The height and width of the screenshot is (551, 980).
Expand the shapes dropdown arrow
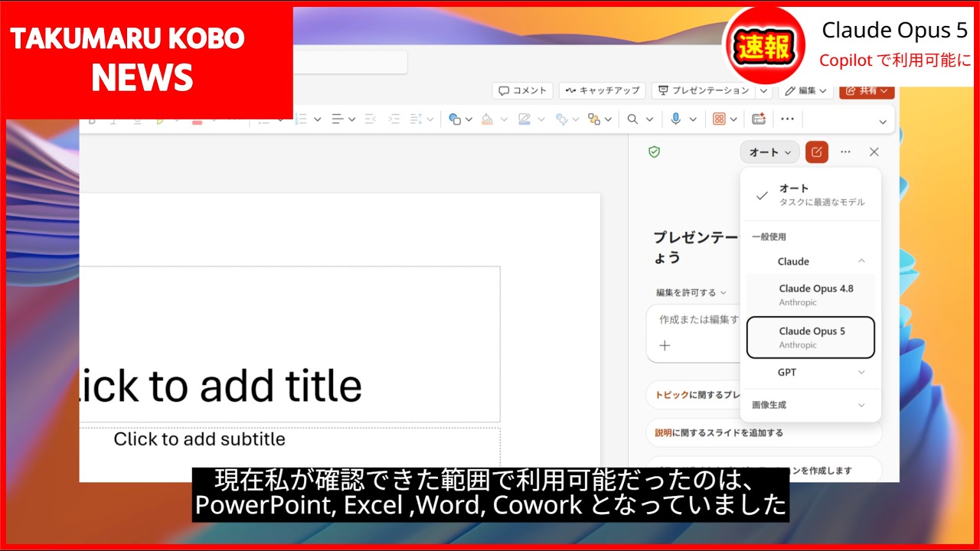(469, 119)
